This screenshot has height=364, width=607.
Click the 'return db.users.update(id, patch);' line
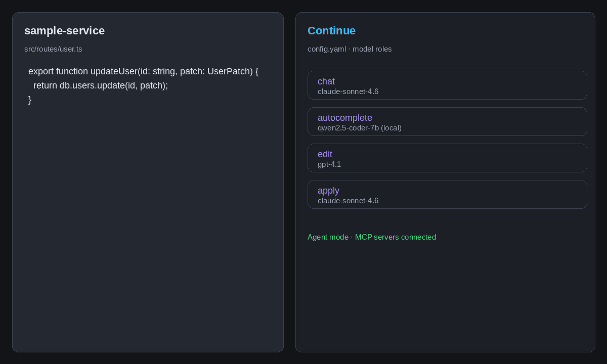101,85
